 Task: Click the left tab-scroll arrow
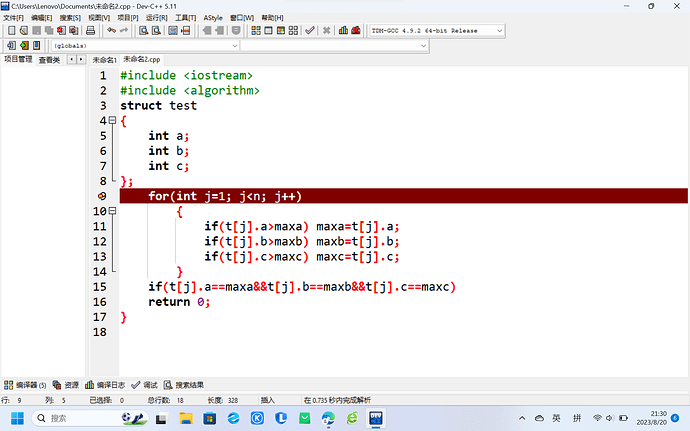click(71, 59)
